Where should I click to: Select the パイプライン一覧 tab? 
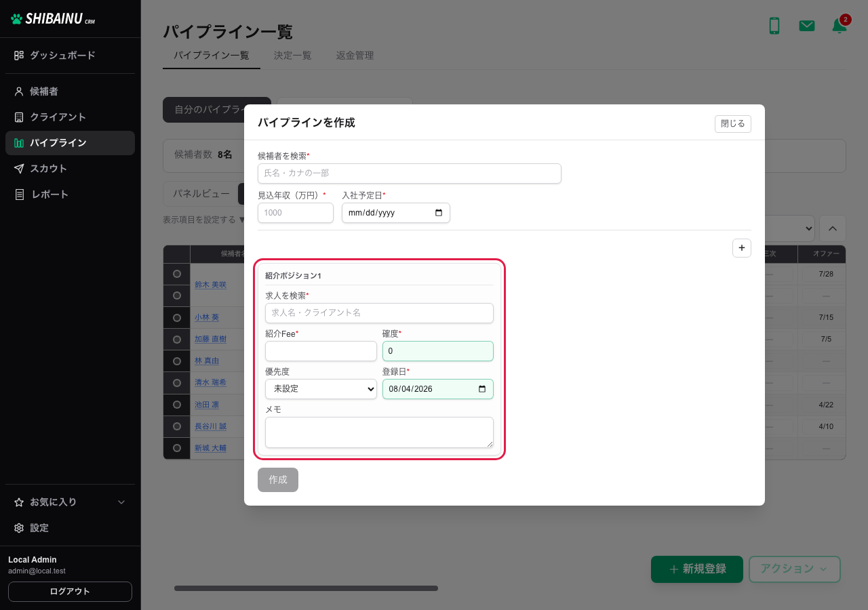pyautogui.click(x=212, y=56)
